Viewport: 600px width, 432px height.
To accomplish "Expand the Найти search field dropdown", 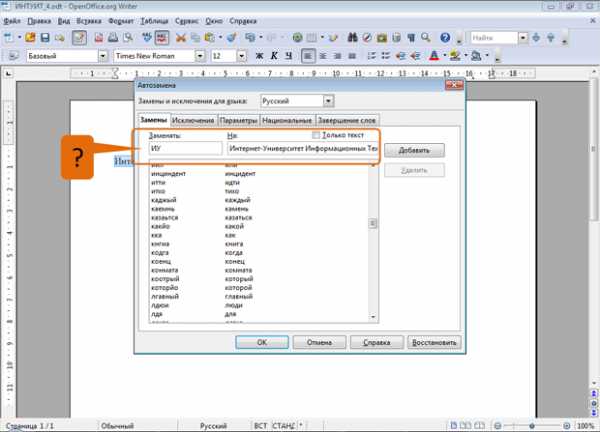I will tap(523, 37).
